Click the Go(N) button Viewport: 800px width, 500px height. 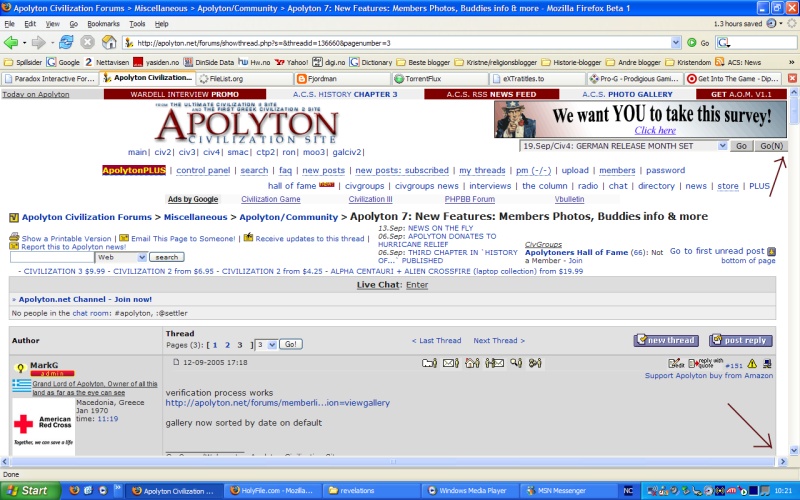pyautogui.click(x=771, y=146)
